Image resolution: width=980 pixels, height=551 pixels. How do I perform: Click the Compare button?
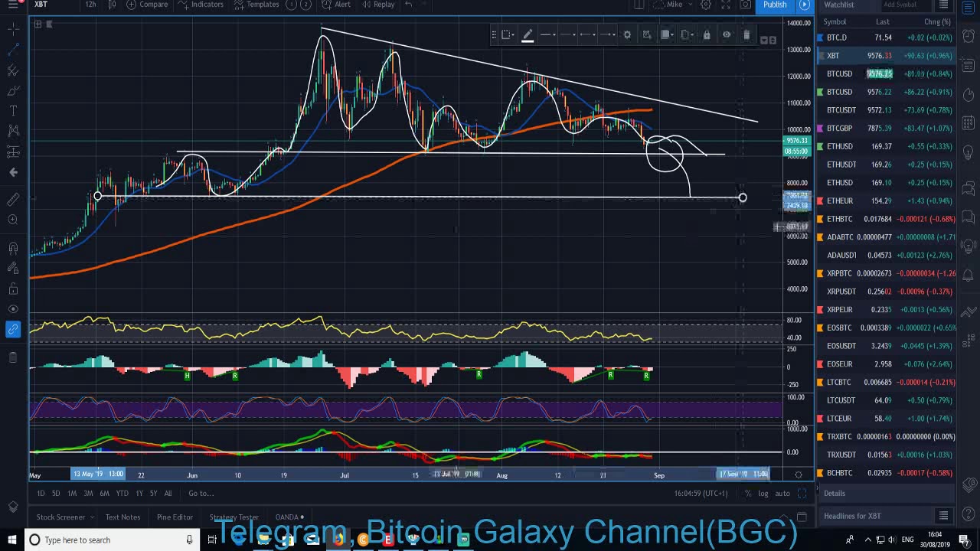click(x=148, y=5)
